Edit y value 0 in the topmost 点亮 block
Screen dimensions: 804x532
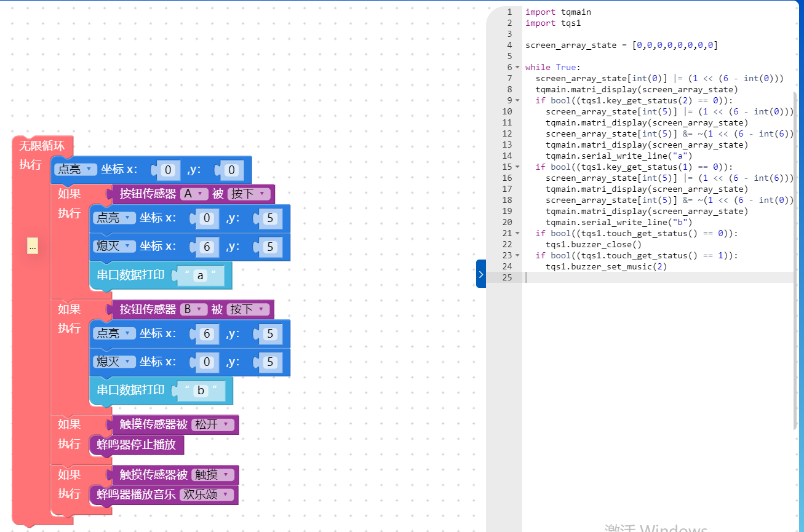coord(232,170)
